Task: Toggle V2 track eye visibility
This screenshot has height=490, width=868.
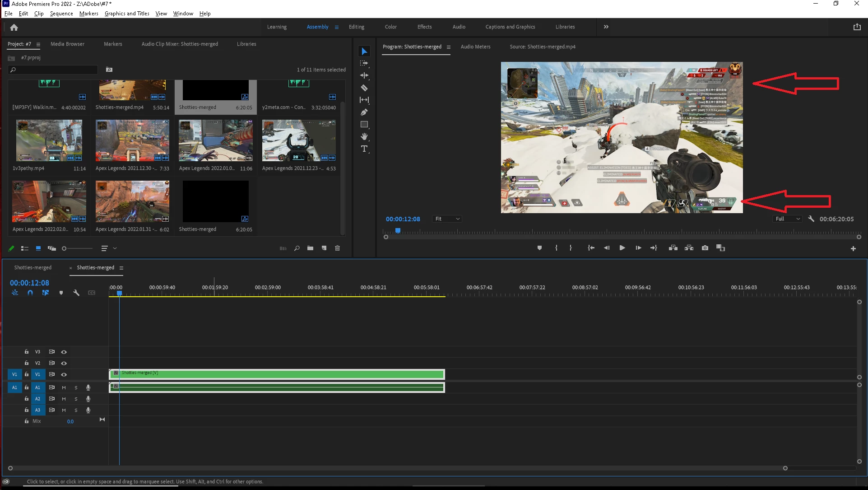Action: (x=64, y=363)
